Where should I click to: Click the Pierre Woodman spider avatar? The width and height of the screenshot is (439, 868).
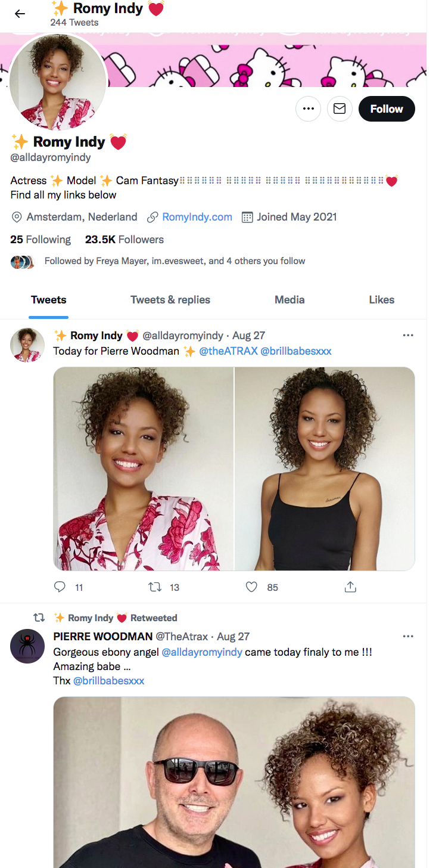click(27, 646)
